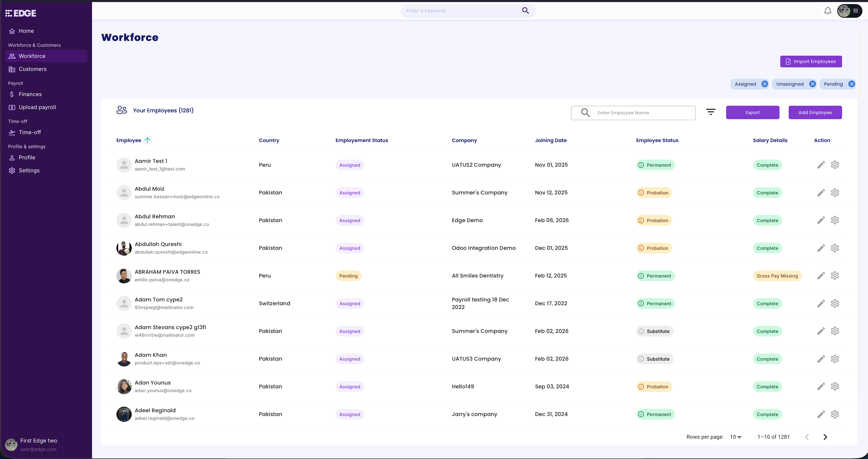The height and width of the screenshot is (459, 868).
Task: Open Customers in the sidebar
Action: click(32, 69)
